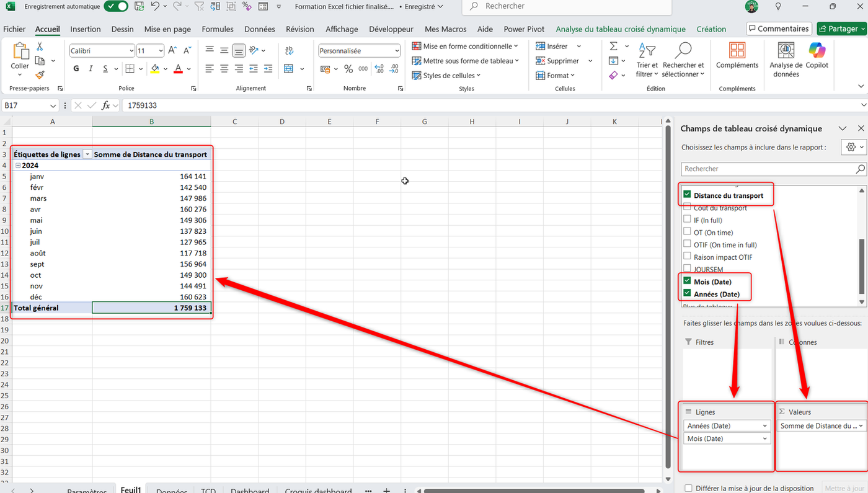The image size is (868, 493).
Task: Click the Format Painter brush icon
Action: [40, 75]
